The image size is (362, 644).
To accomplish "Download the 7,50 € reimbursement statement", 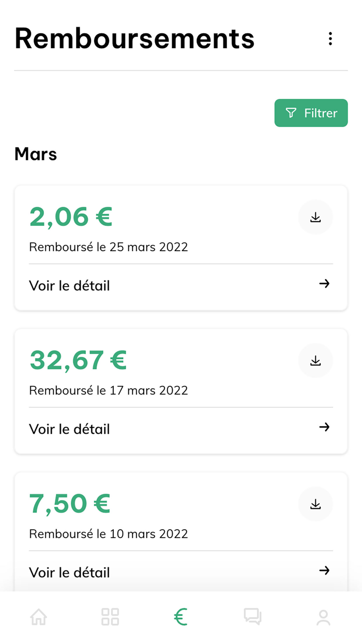I will coord(315,504).
